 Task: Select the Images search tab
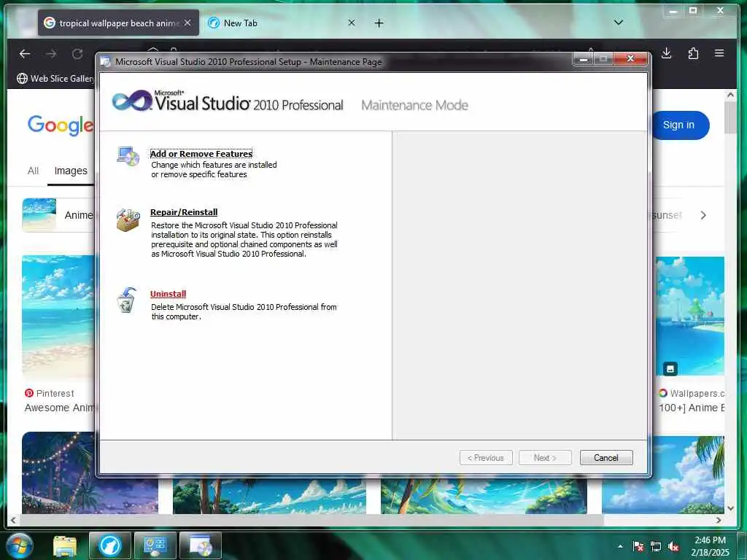point(71,171)
